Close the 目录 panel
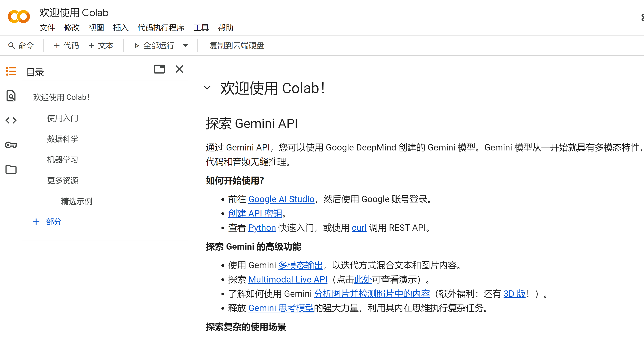644x337 pixels. pos(179,69)
